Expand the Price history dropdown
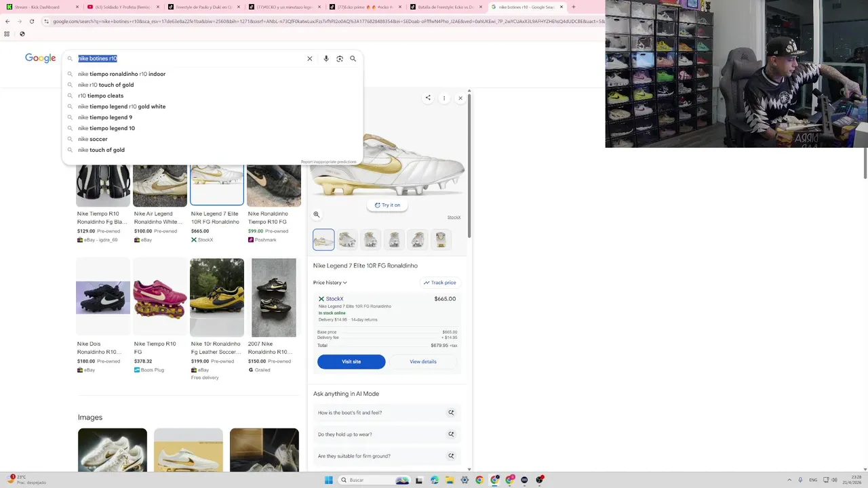The height and width of the screenshot is (488, 868). [x=330, y=283]
